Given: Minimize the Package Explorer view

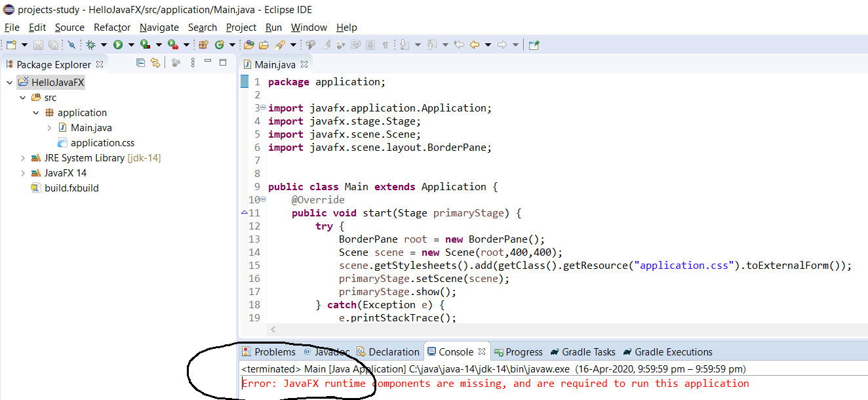Looking at the screenshot, I should 208,62.
